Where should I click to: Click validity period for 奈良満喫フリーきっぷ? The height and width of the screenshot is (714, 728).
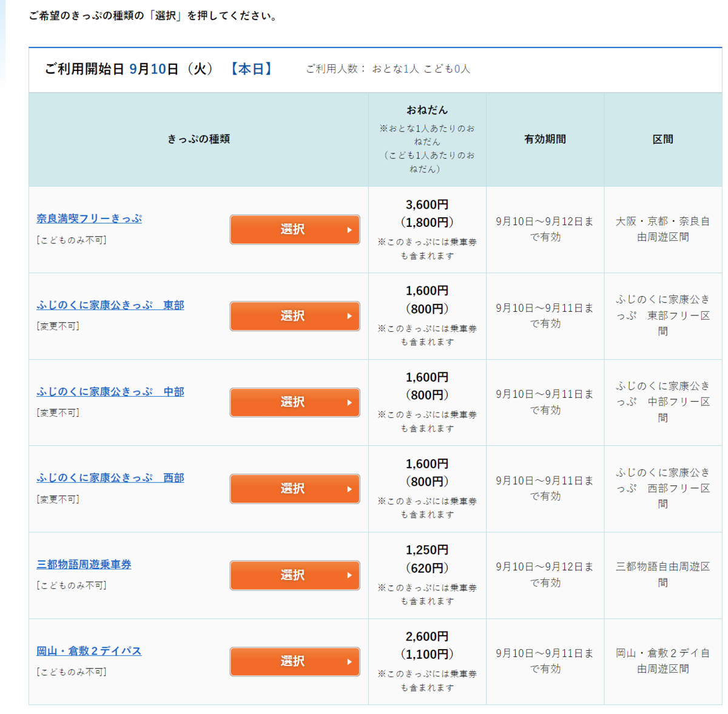pos(545,229)
